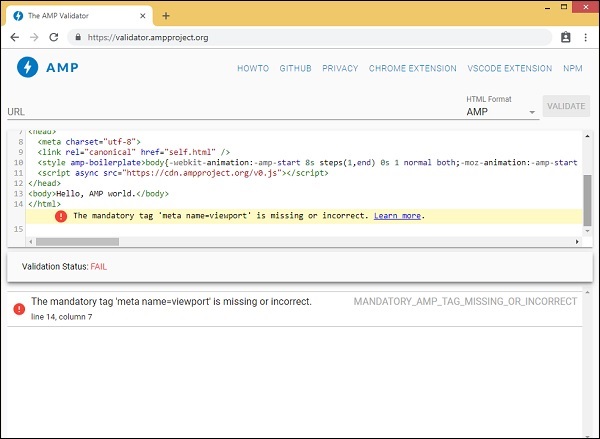The height and width of the screenshot is (439, 600).
Task: Open the VSCODE EXTENSION link
Action: tap(509, 69)
